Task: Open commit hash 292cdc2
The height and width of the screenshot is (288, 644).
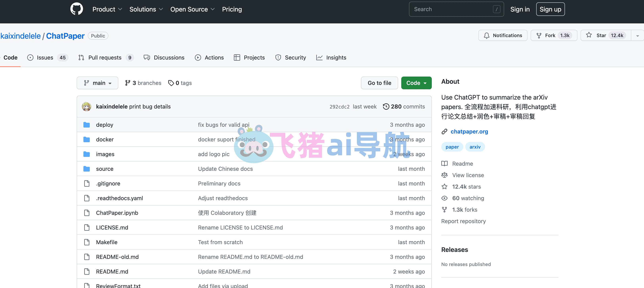Action: click(339, 107)
